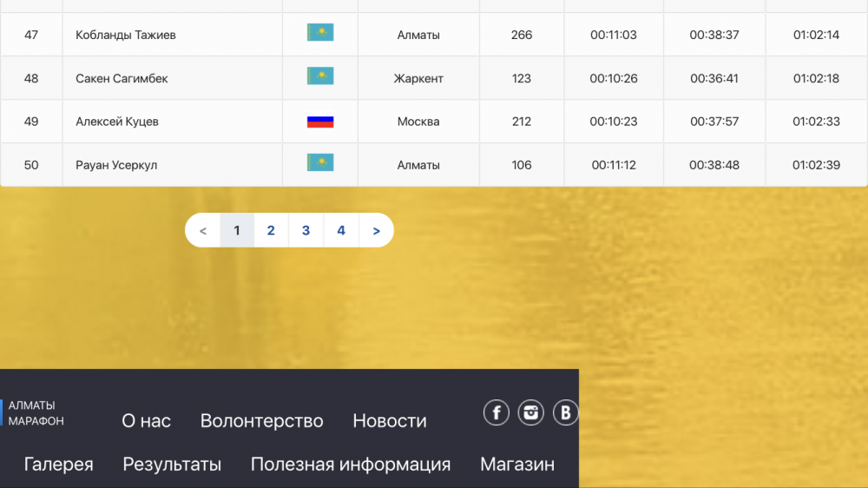868x488 pixels.
Task: Switch to results page 2
Action: click(271, 230)
